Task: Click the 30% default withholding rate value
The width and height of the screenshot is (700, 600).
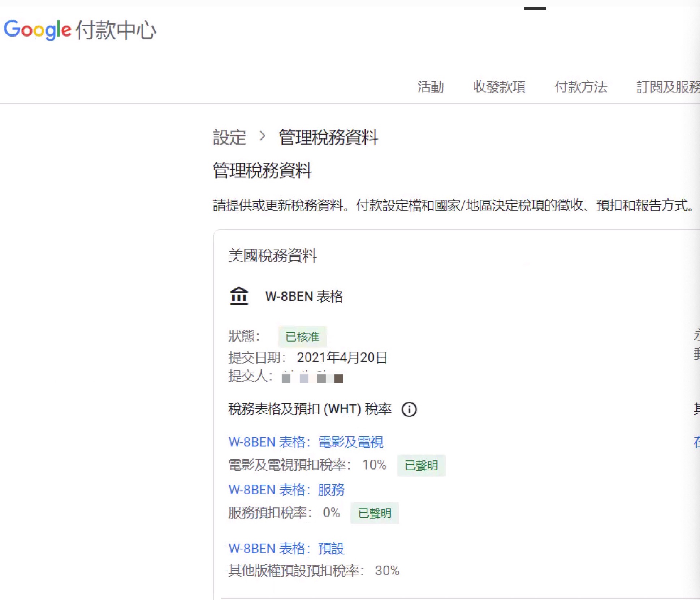Action: (x=387, y=571)
